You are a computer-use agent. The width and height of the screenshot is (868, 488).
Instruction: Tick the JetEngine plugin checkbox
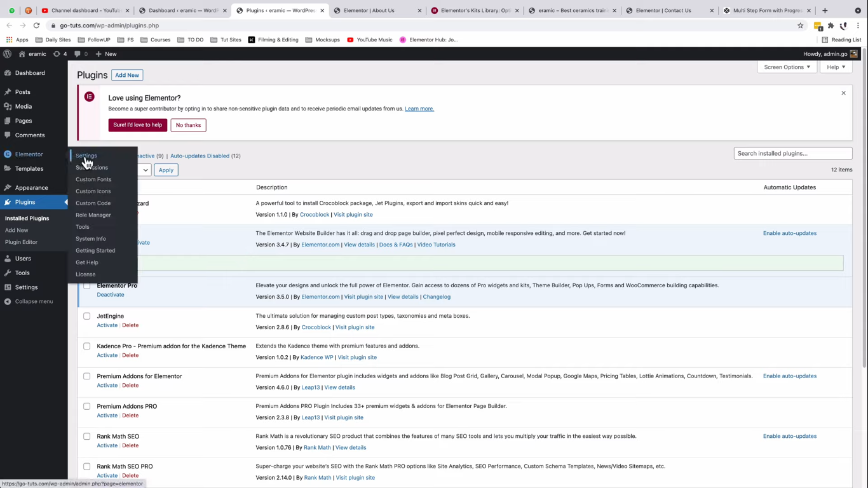coord(87,316)
